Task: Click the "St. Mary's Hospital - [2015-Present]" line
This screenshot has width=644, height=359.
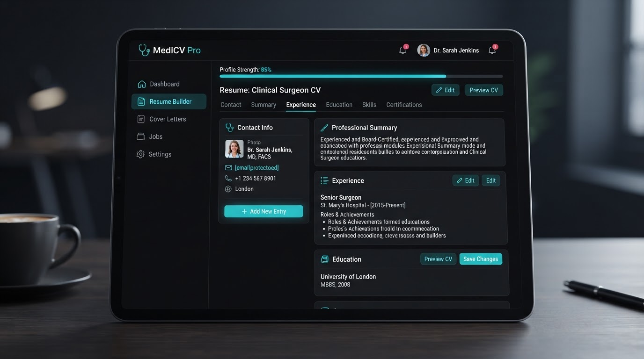Action: click(x=363, y=205)
